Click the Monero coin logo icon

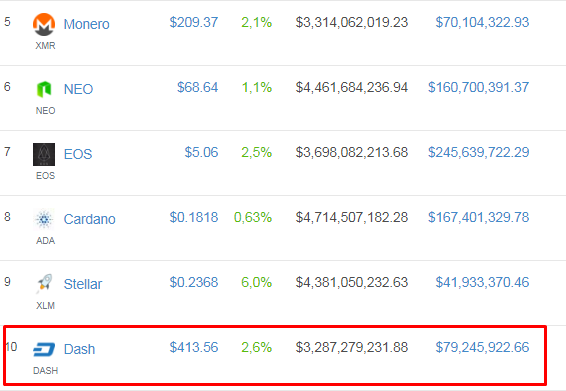tap(44, 24)
